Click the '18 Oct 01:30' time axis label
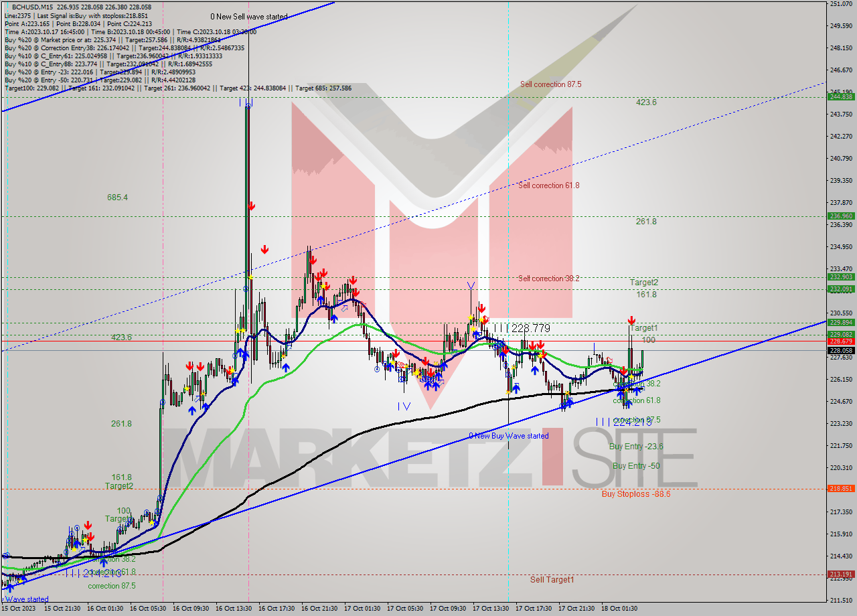The width and height of the screenshot is (857, 616). pyautogui.click(x=619, y=609)
